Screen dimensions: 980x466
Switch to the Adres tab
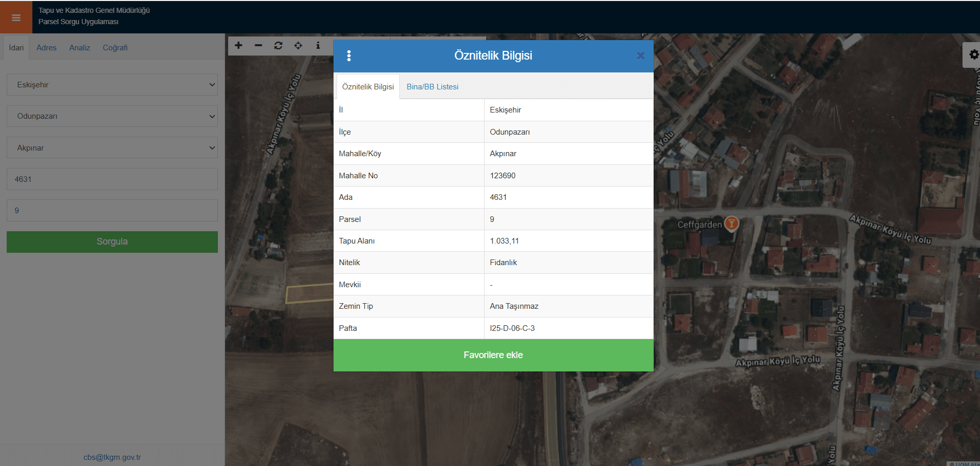click(x=46, y=48)
